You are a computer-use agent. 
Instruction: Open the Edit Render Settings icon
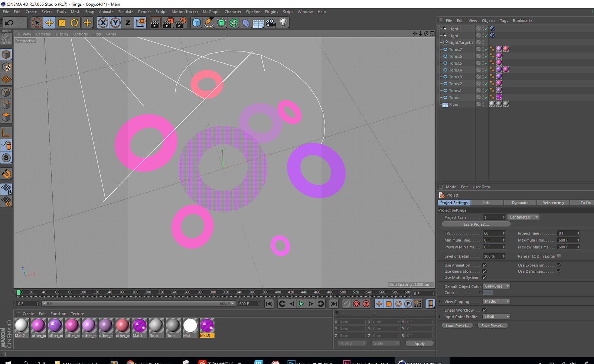pyautogui.click(x=180, y=23)
